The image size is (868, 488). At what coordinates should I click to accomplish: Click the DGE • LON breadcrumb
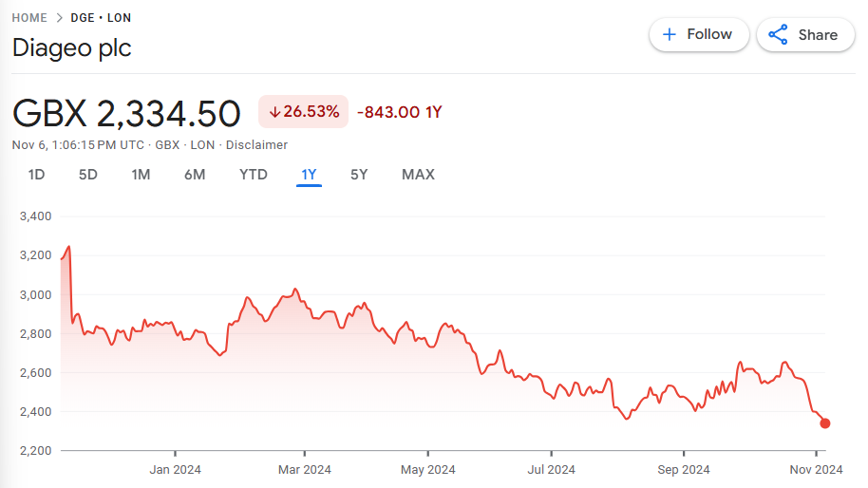[101, 18]
